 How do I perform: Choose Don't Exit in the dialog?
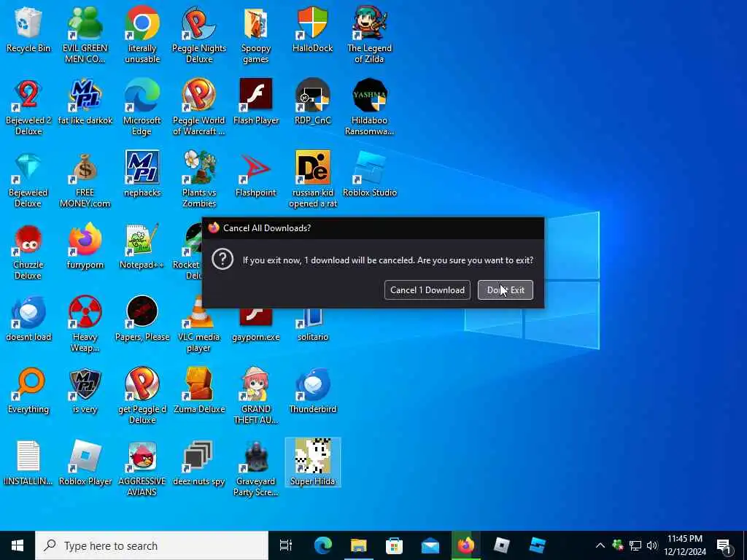click(505, 290)
